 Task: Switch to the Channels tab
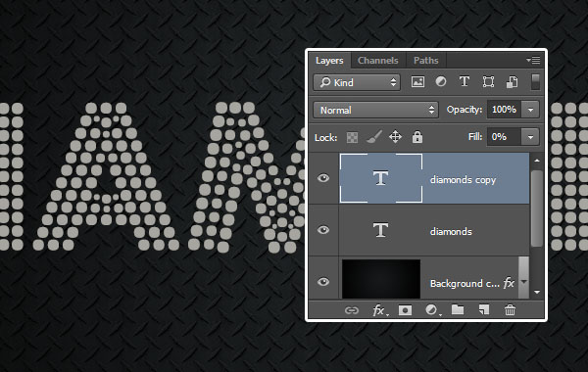pyautogui.click(x=377, y=61)
